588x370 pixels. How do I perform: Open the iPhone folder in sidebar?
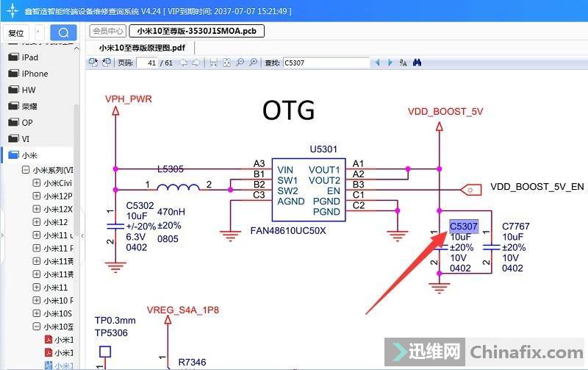coord(34,74)
